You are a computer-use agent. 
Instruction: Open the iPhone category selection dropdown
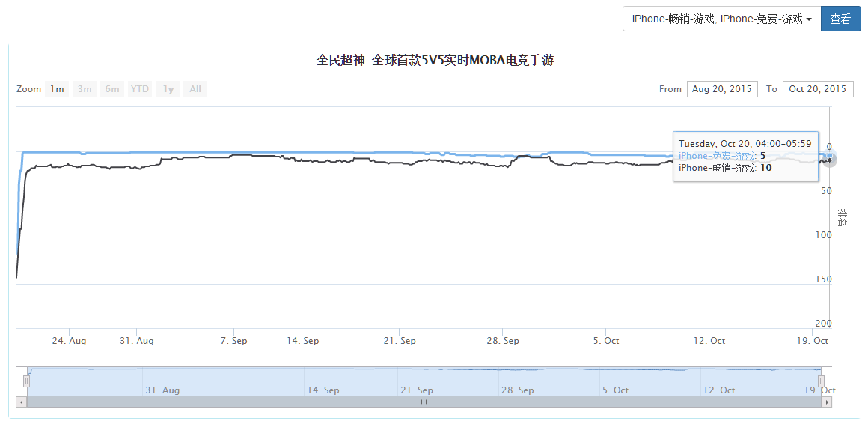(721, 19)
